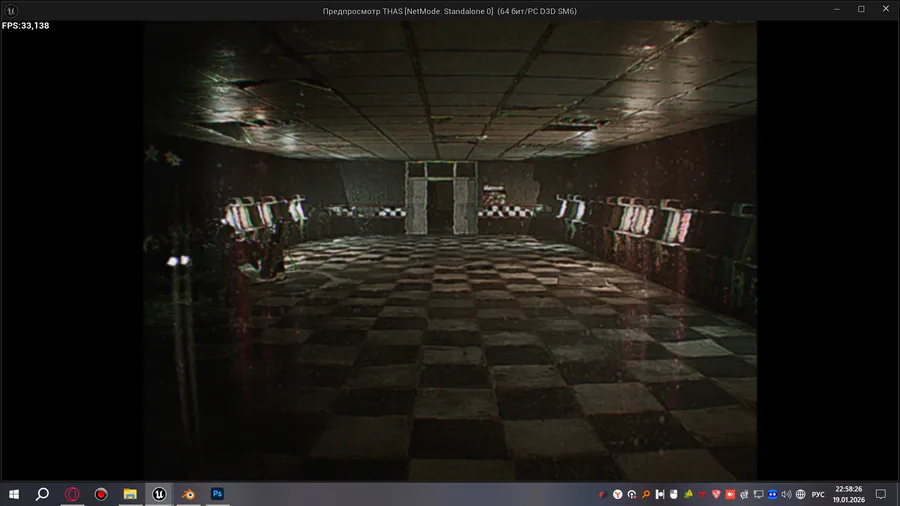Click the blue two-dot tray icon
The width and height of the screenshot is (900, 506).
[x=773, y=494]
